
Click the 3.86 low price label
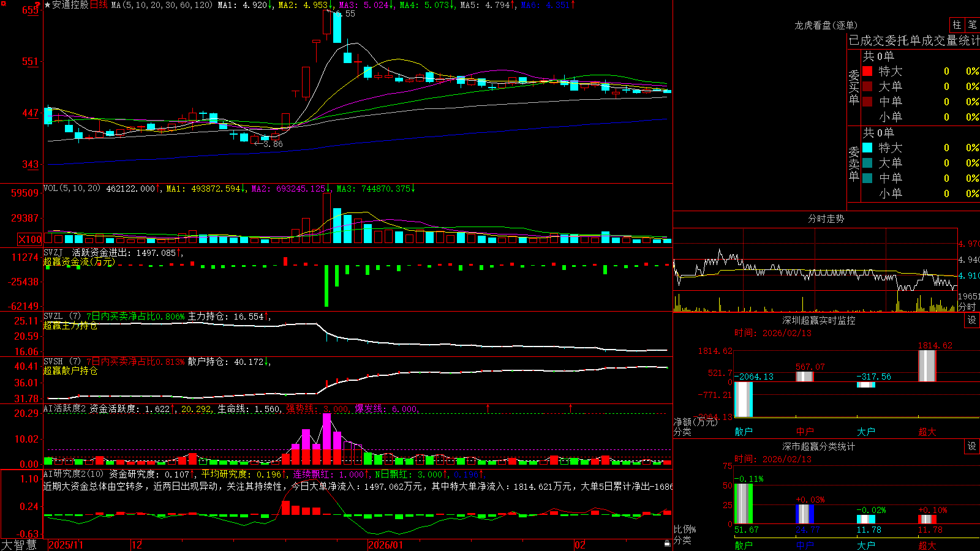tap(273, 144)
